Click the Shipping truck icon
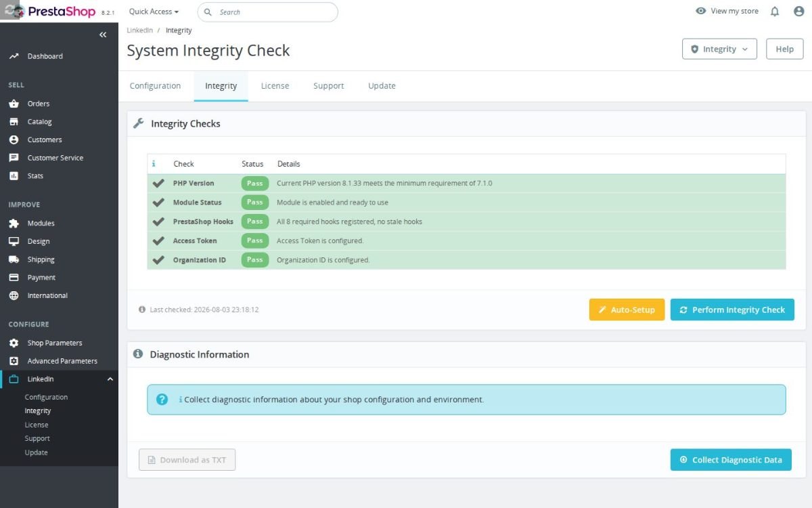The image size is (812, 508). point(14,259)
